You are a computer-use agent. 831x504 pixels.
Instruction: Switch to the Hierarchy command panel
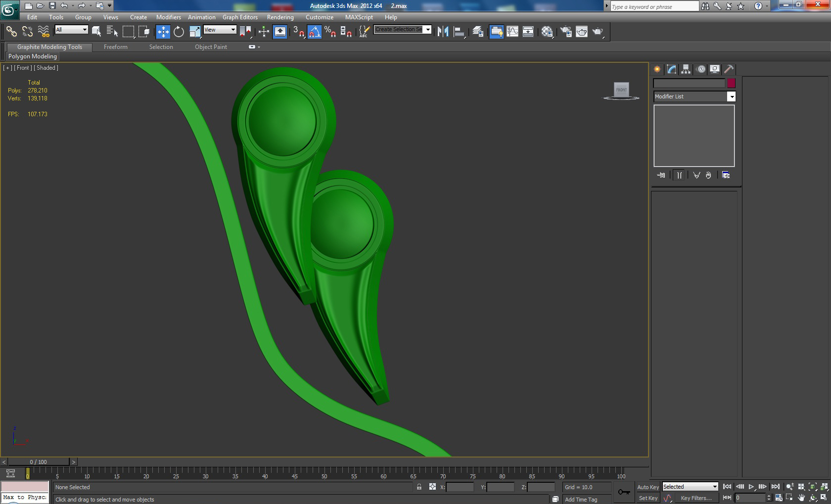(x=686, y=69)
